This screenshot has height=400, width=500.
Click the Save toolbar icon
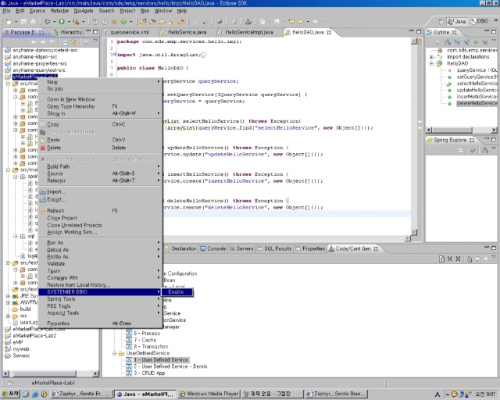[x=24, y=22]
